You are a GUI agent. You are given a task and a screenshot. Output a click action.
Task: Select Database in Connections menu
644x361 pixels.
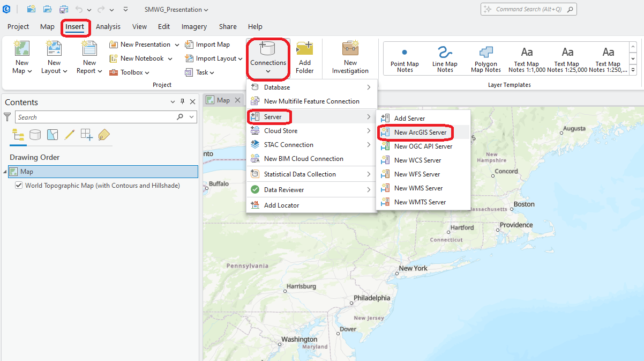point(311,87)
